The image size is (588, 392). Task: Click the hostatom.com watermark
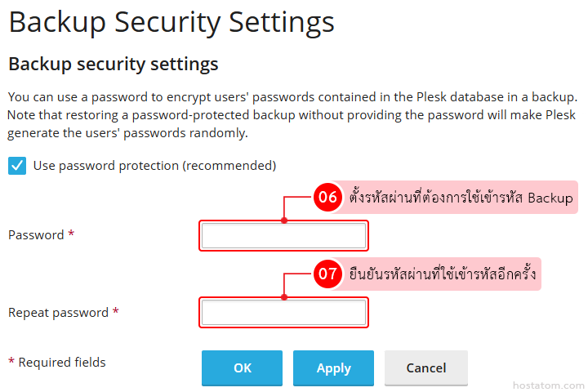tap(548, 383)
